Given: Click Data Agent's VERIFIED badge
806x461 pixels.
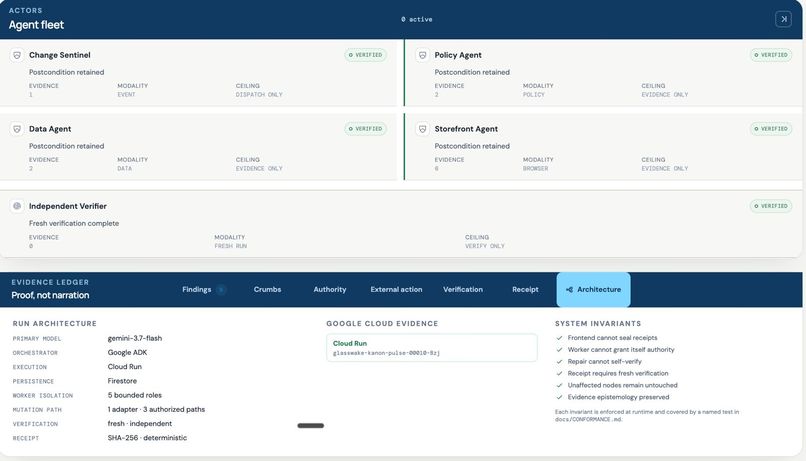Looking at the screenshot, I should point(365,129).
